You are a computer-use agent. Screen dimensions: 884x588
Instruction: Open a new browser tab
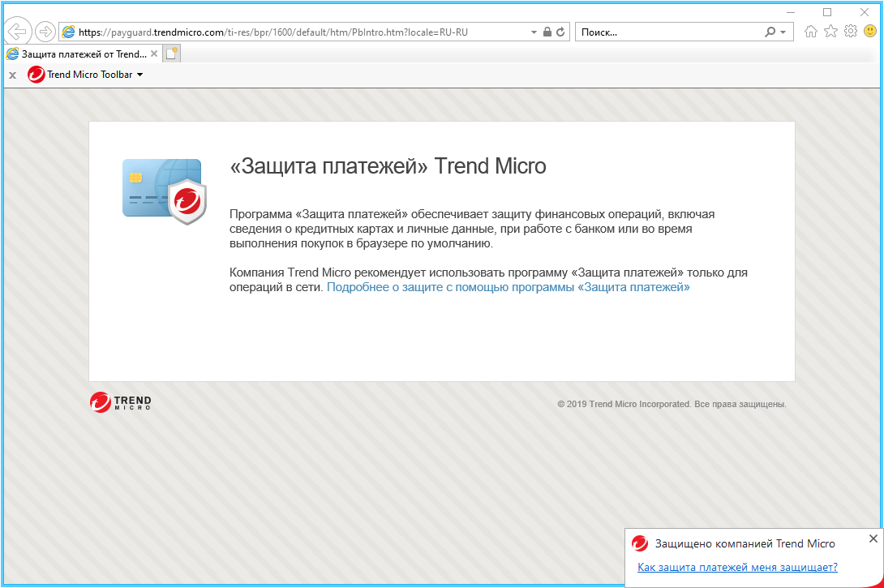click(172, 54)
